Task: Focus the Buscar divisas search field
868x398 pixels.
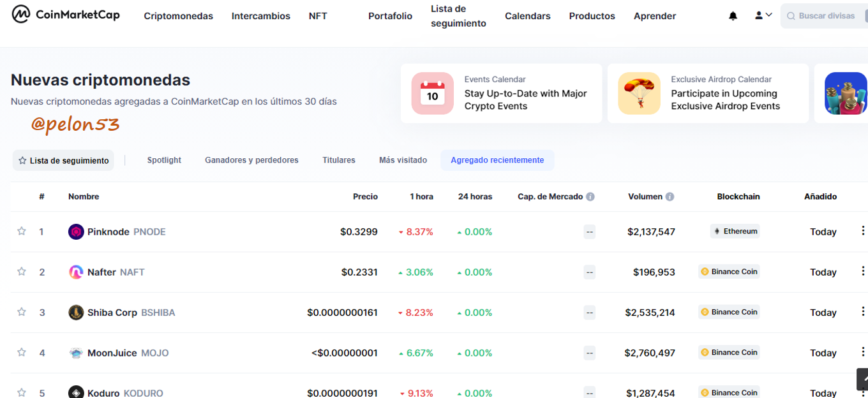Action: tap(825, 16)
